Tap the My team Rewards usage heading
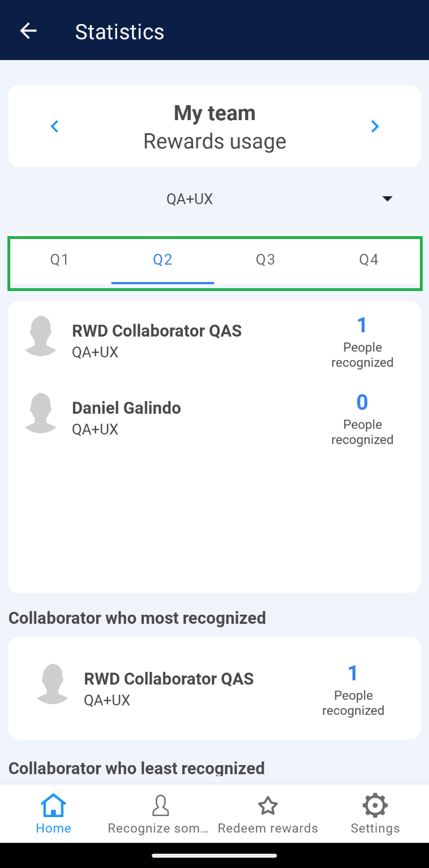The height and width of the screenshot is (868, 429). [215, 126]
